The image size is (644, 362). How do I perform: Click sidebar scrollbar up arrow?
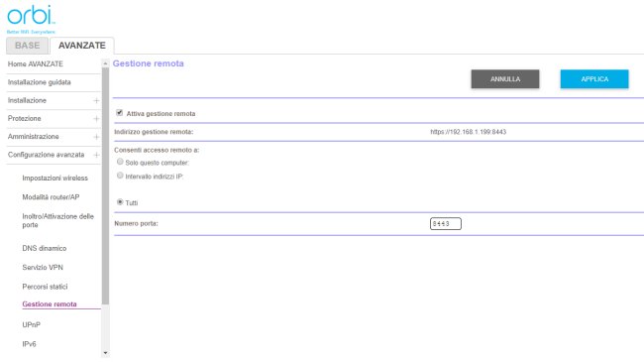click(105, 63)
